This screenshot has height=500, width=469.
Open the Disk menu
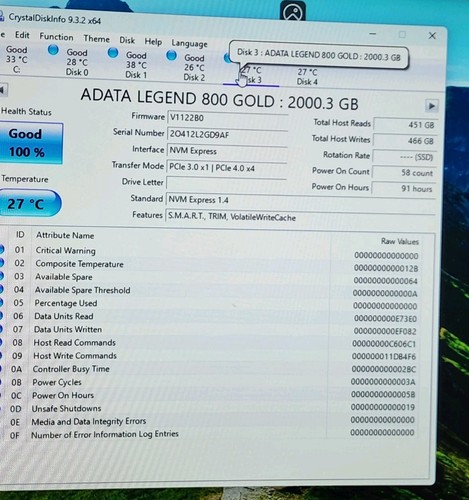coord(127,40)
